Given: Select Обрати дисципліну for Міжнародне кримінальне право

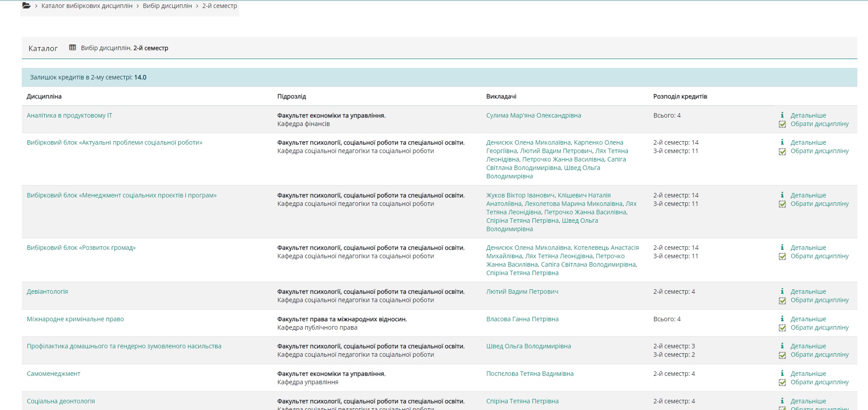Looking at the screenshot, I should 819,327.
